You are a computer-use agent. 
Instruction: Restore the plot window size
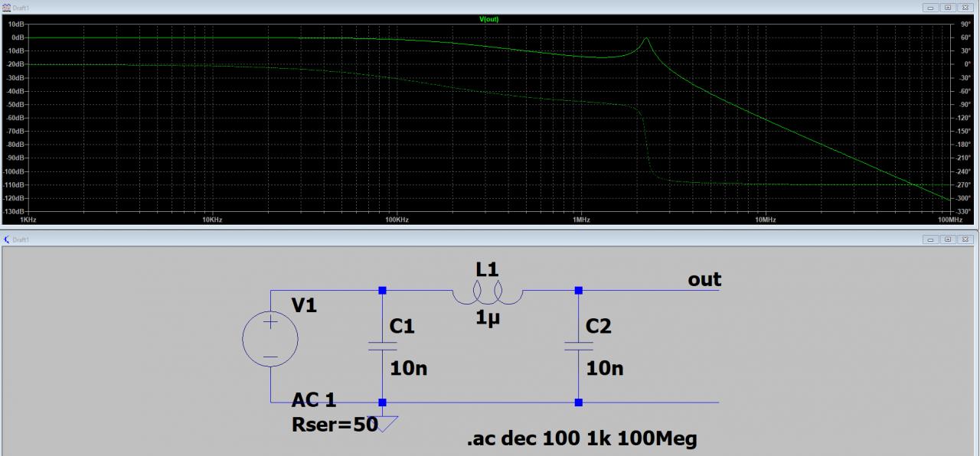pos(949,7)
